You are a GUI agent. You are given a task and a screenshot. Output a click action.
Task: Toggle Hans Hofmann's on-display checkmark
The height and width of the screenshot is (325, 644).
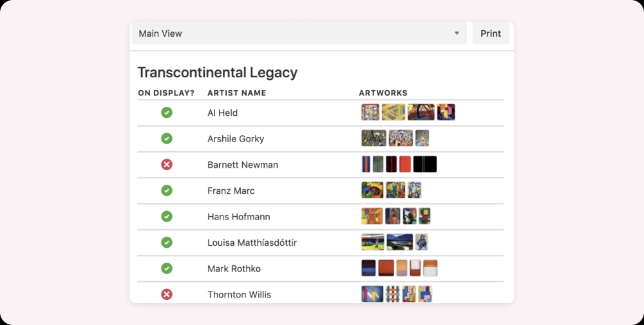(167, 216)
